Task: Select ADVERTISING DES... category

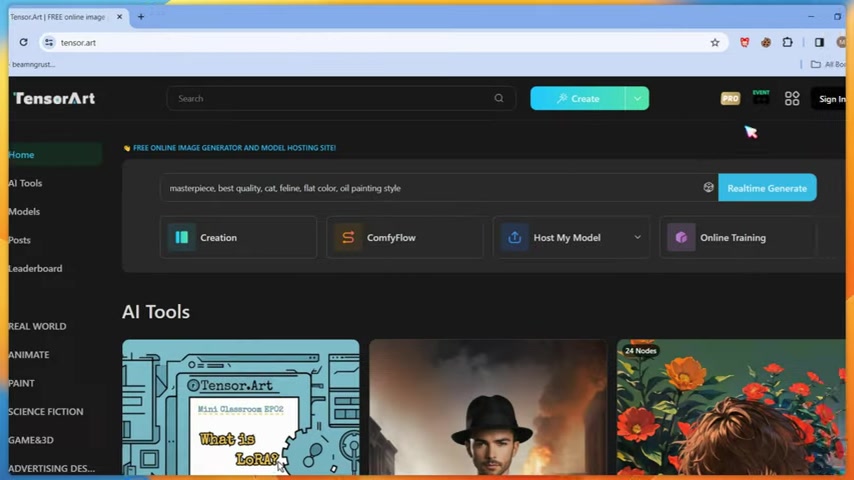Action: (x=51, y=468)
